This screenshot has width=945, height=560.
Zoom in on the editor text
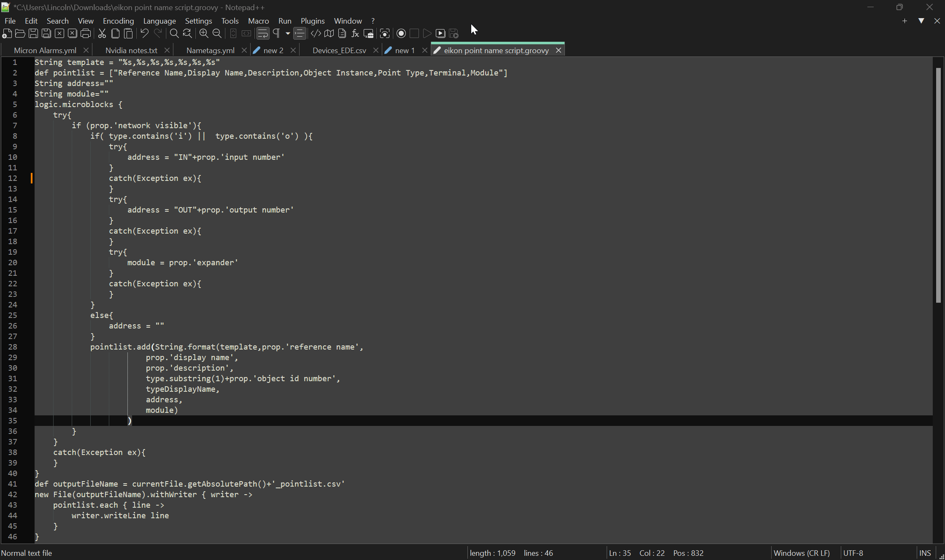[x=204, y=33]
